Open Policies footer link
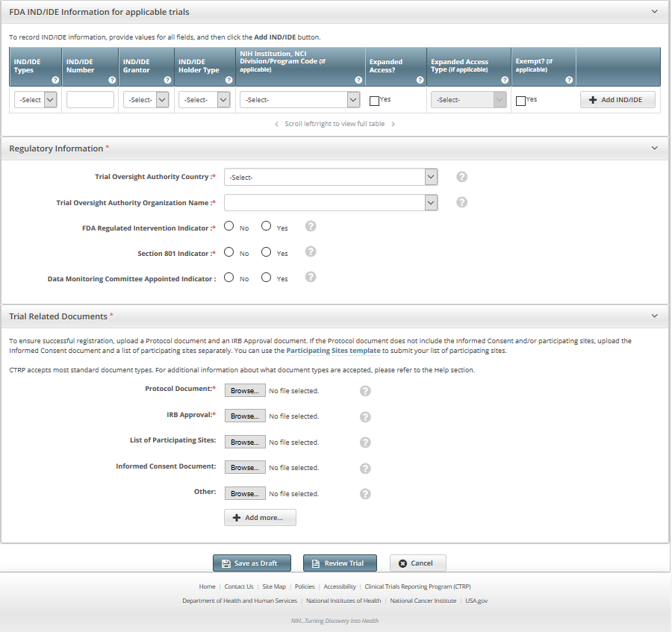The height and width of the screenshot is (632, 672). coord(305,586)
